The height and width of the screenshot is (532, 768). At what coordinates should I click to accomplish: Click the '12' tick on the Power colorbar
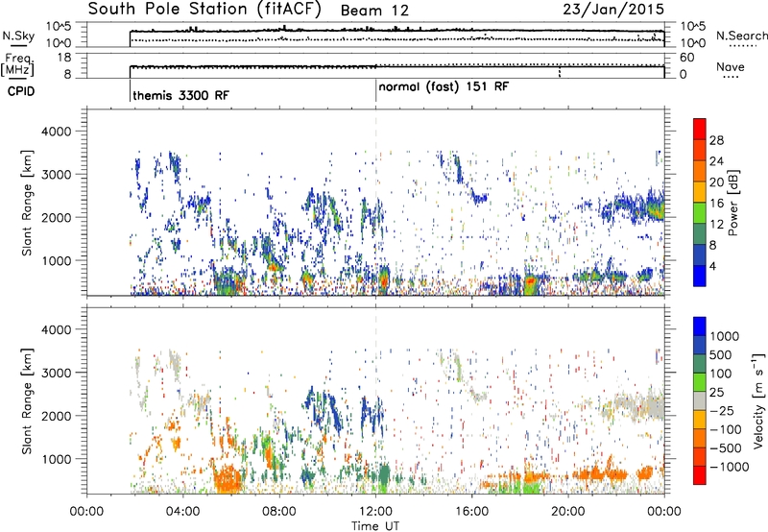pos(716,225)
